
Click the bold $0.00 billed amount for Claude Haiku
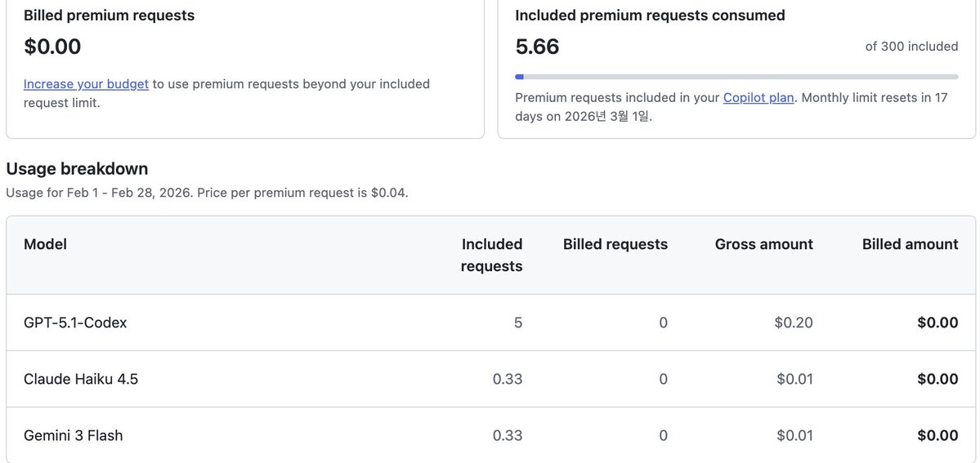click(937, 379)
